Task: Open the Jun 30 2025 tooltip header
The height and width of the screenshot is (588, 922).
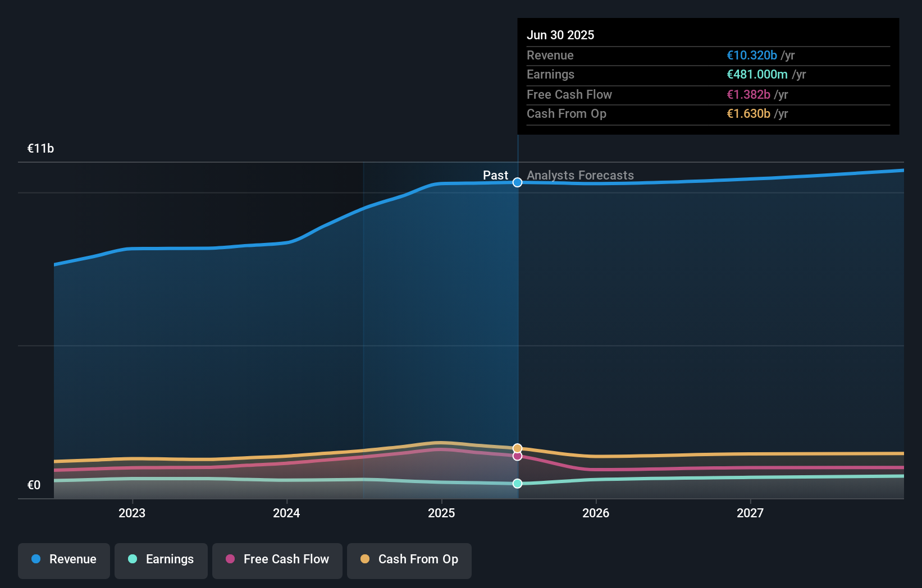Action: (x=560, y=35)
